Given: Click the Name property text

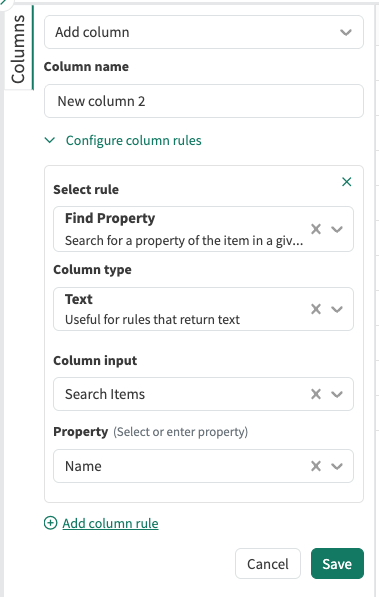Looking at the screenshot, I should click(x=83, y=466).
